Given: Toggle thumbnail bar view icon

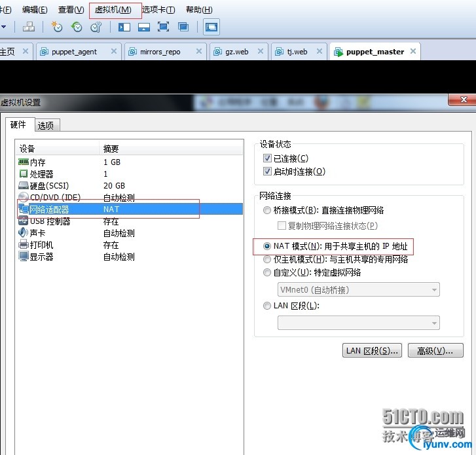Looking at the screenshot, I should (x=143, y=27).
